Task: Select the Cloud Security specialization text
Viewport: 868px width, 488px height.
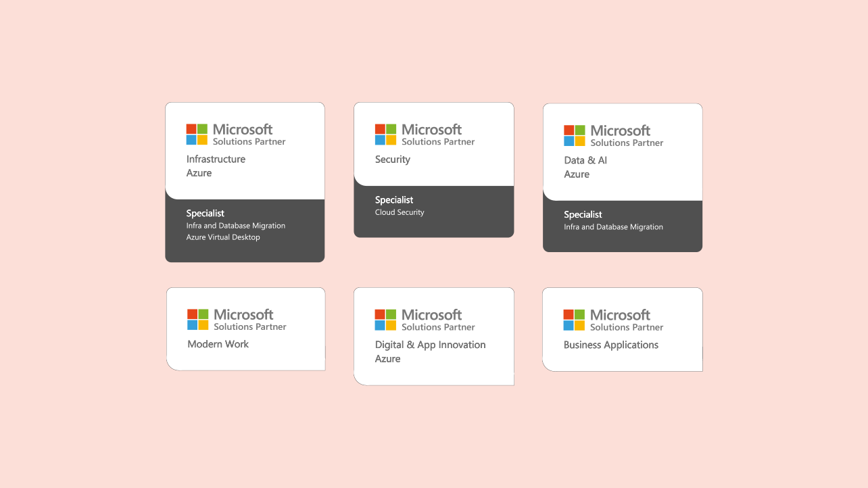Action: coord(400,212)
